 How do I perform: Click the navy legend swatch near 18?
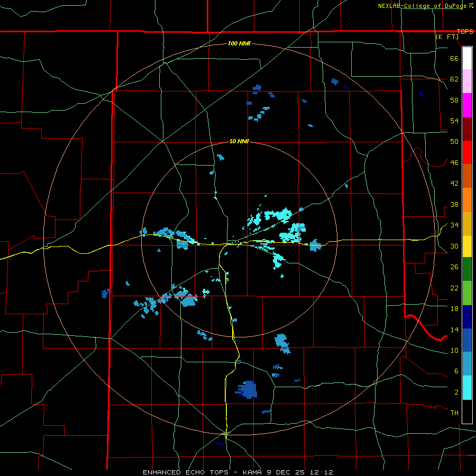(x=467, y=317)
